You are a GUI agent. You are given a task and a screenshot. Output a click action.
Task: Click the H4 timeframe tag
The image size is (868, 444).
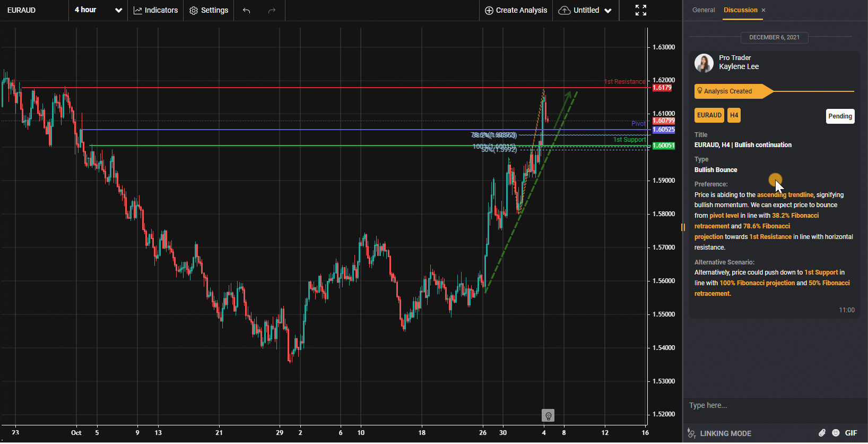pos(734,115)
